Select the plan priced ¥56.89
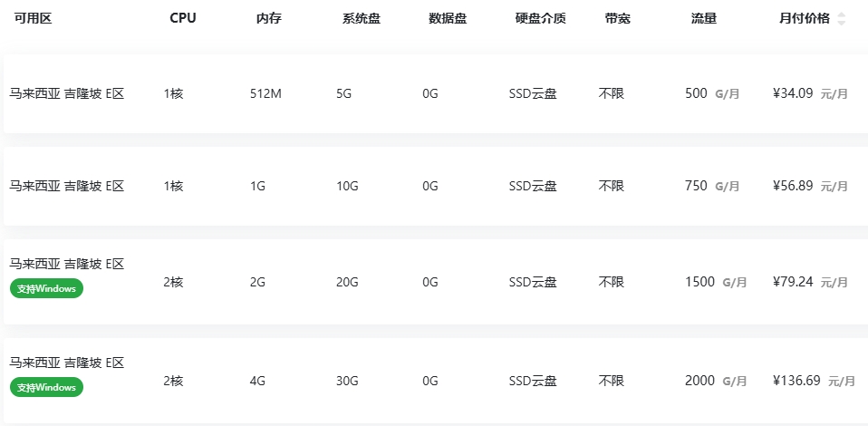Viewport: 868px width, 426px height. 436,186
